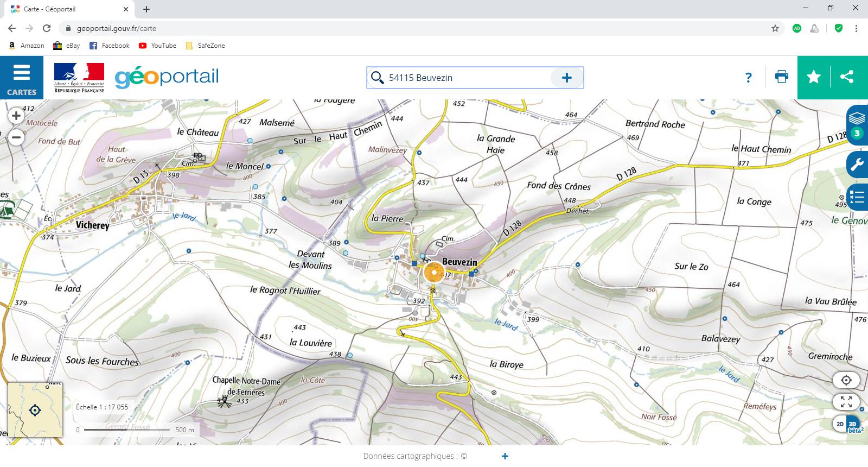
Task: Click the la Vau Brûlée label
Action: point(831,301)
